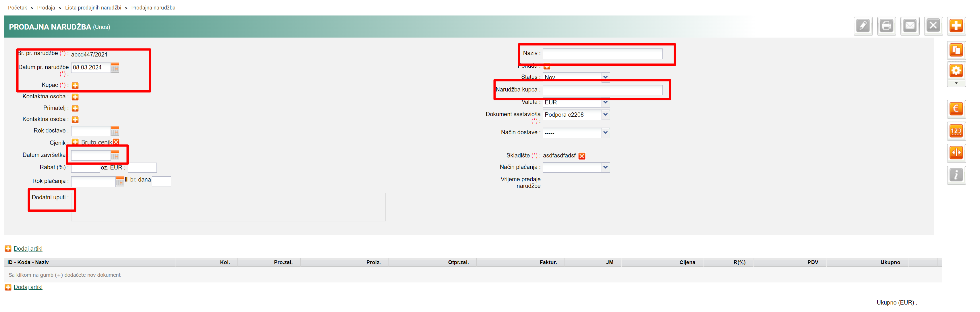Add a Kupac with plus icon
This screenshot has width=980, height=312.
tap(75, 85)
